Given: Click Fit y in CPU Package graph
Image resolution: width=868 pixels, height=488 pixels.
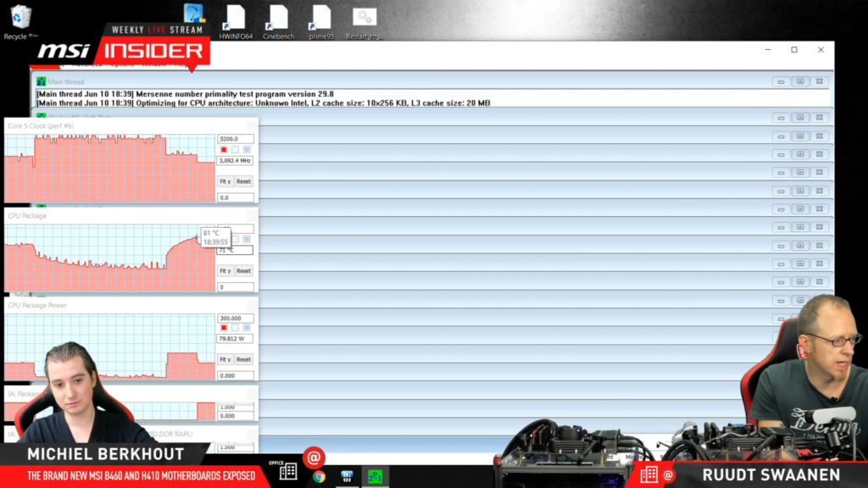Looking at the screenshot, I should (x=225, y=271).
